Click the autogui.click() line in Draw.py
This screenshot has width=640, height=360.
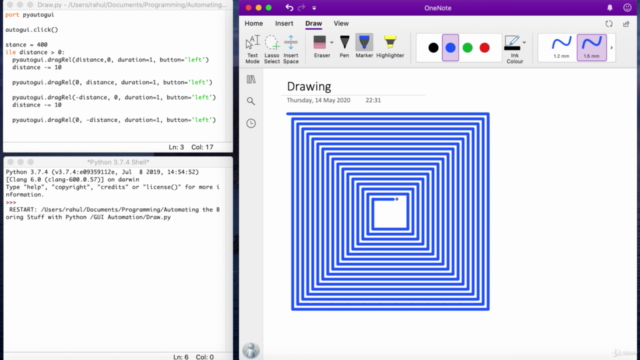(x=32, y=30)
